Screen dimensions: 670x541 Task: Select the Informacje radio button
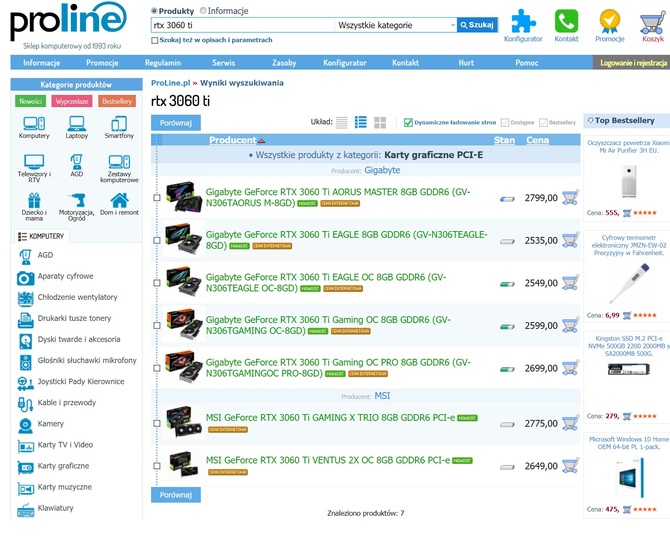point(203,10)
